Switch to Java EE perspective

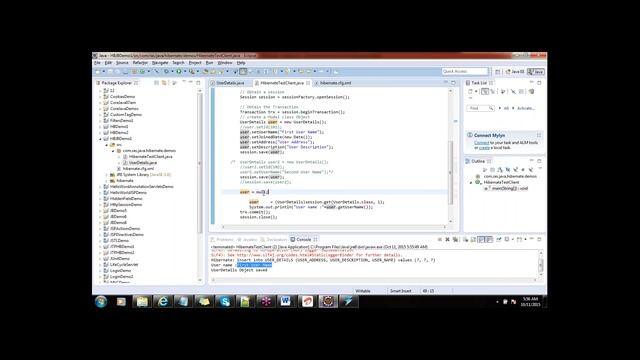click(x=515, y=71)
